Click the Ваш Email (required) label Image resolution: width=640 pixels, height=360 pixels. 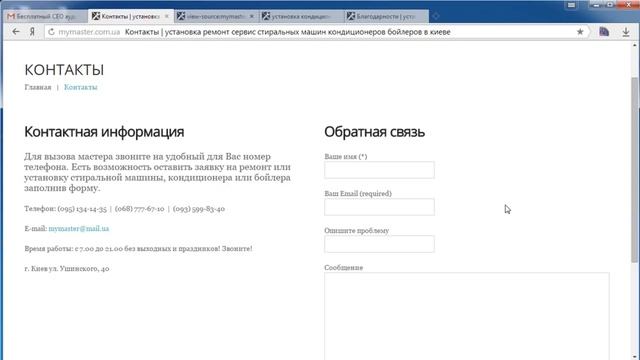pyautogui.click(x=358, y=193)
